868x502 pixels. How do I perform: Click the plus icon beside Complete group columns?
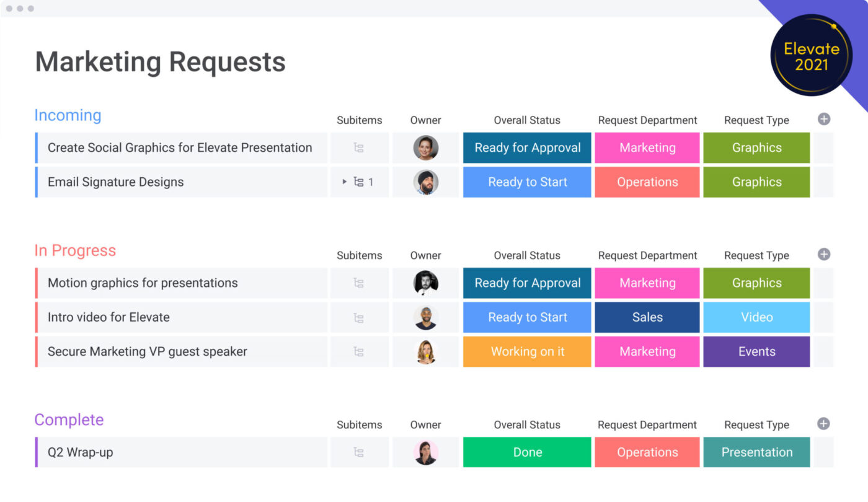(x=823, y=423)
